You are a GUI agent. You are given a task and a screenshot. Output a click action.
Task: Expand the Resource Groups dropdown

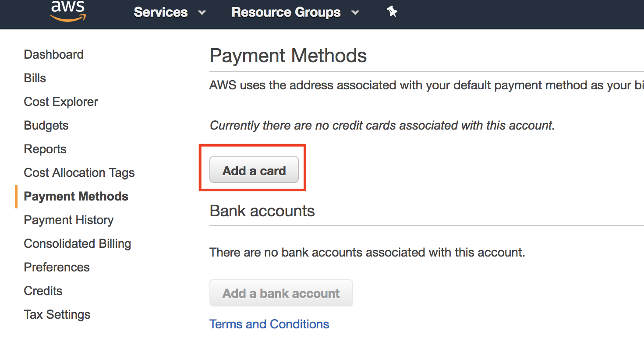(295, 12)
